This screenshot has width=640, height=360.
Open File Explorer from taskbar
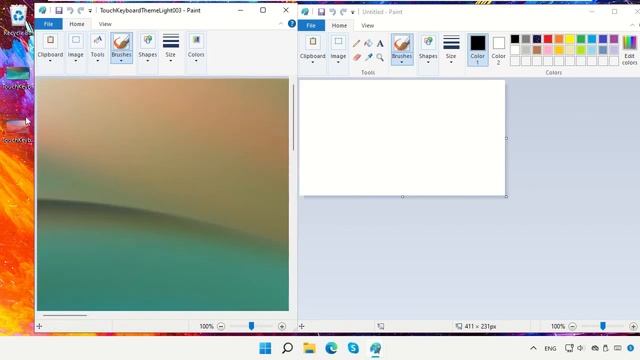pos(309,348)
